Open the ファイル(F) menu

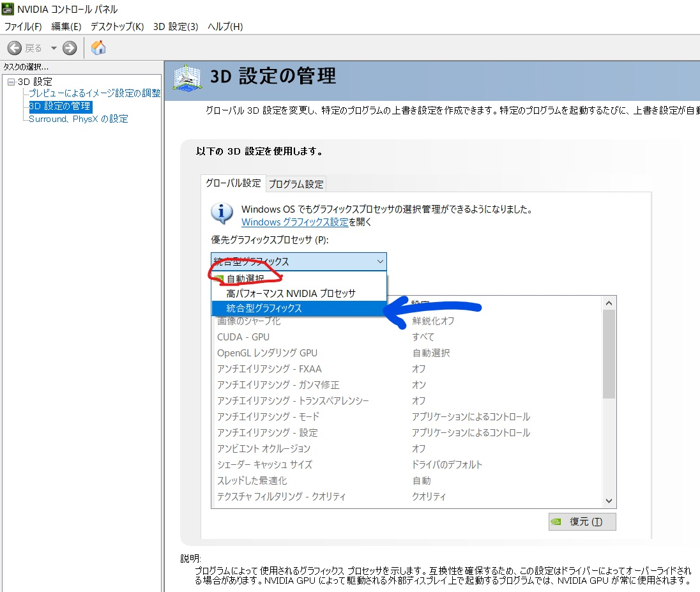pos(23,26)
